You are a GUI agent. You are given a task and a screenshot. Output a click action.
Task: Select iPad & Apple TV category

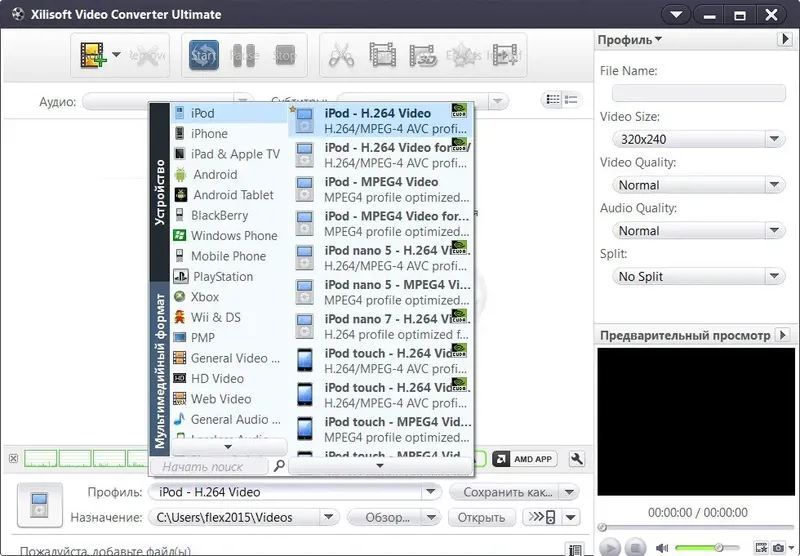229,154
